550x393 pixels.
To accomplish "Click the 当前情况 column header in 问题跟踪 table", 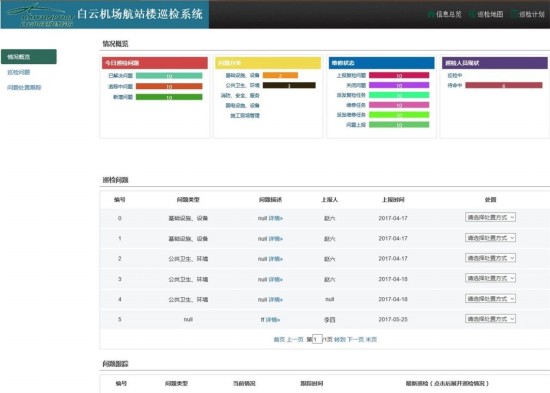I will [244, 384].
